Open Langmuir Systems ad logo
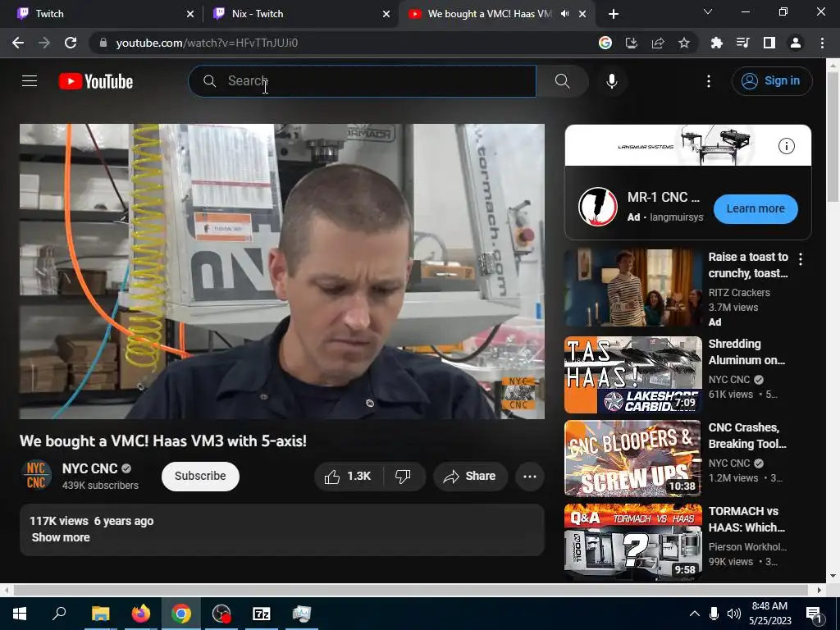The height and width of the screenshot is (630, 840). click(597, 207)
